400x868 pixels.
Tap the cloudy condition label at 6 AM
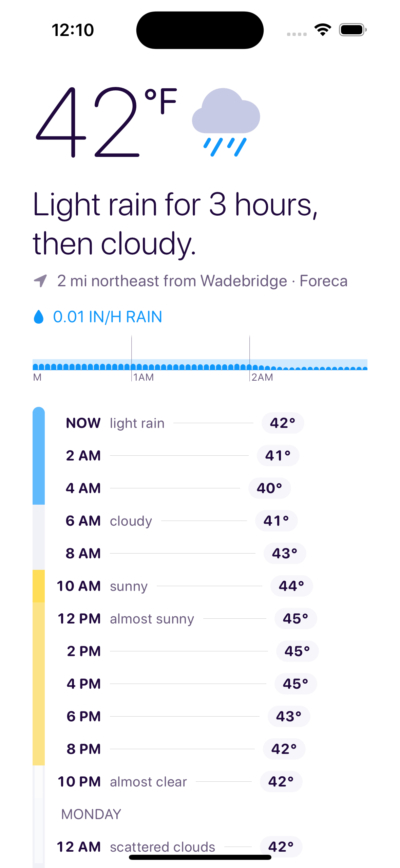pos(131,521)
